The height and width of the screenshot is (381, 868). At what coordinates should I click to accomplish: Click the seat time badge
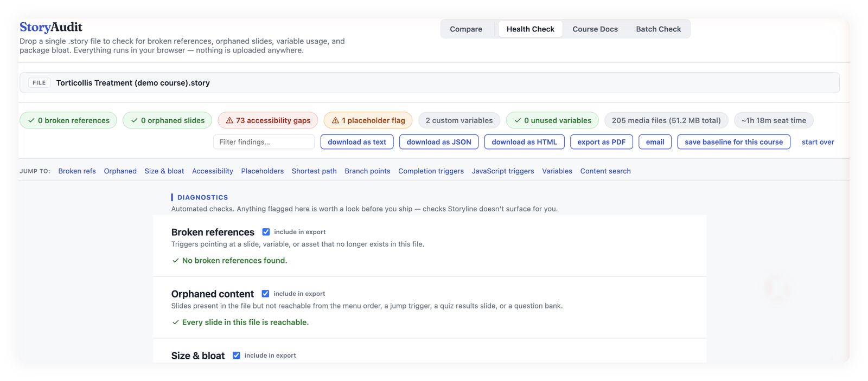774,120
